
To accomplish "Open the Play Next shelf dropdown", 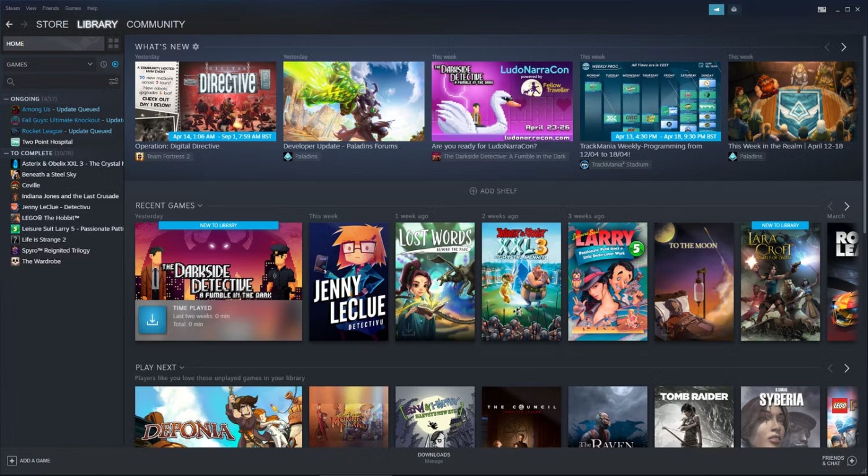I will point(182,367).
